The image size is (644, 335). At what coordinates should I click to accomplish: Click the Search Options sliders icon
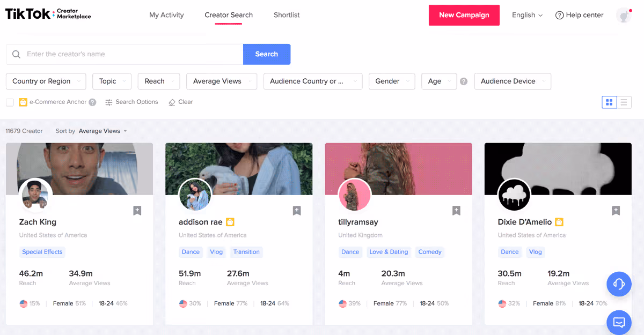pyautogui.click(x=109, y=102)
